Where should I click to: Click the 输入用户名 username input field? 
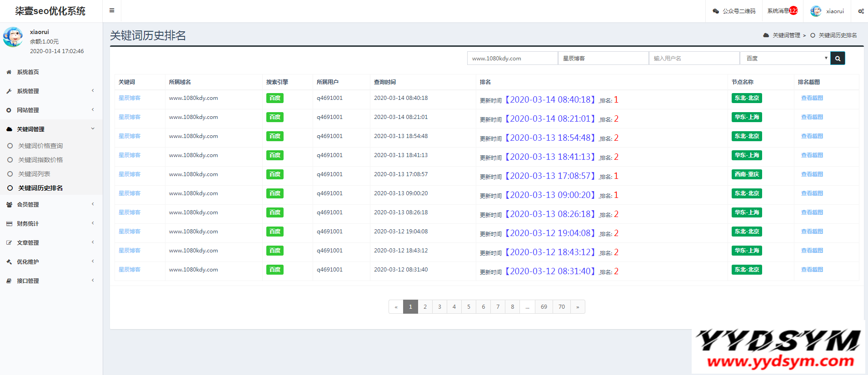[x=694, y=58]
